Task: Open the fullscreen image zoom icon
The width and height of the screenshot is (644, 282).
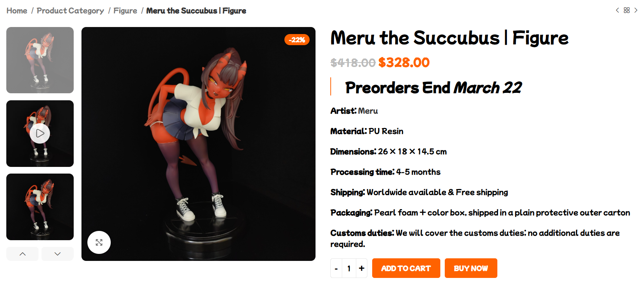Action: 99,242
